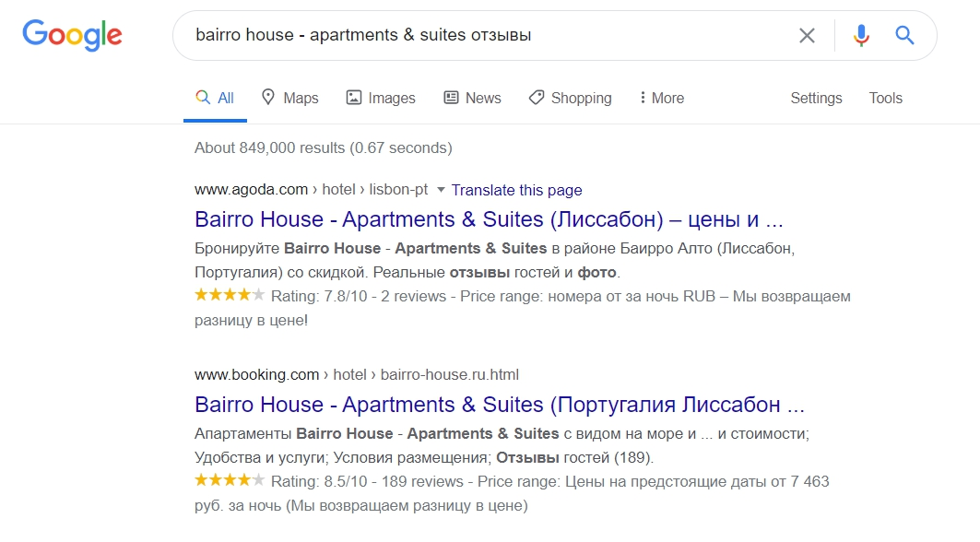Click inside the search query text field
Image resolution: width=980 pixels, height=542 pixels.
pos(479,36)
